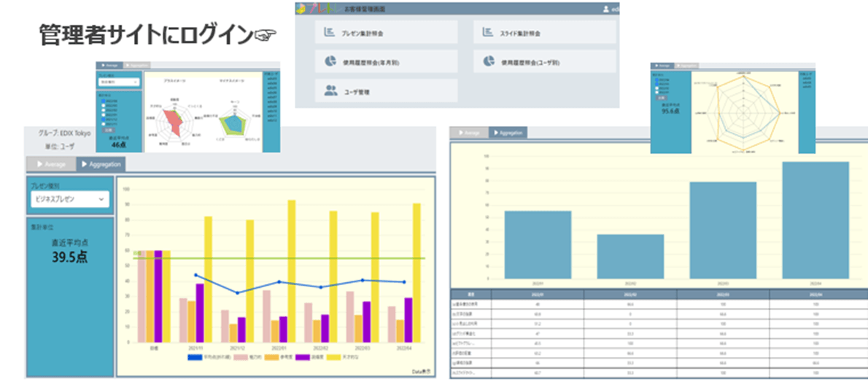
Task: Click the スライド集計照会 chart icon
Action: point(489,33)
